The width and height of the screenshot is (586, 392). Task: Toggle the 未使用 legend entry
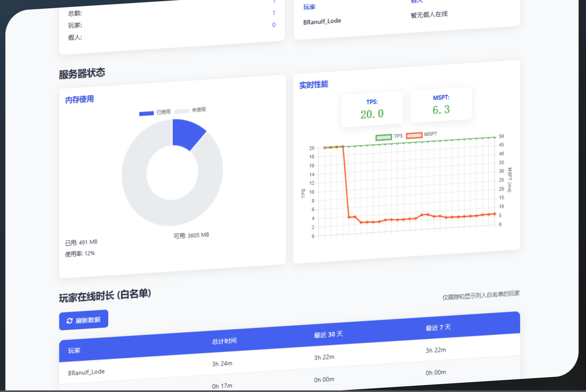(x=191, y=110)
